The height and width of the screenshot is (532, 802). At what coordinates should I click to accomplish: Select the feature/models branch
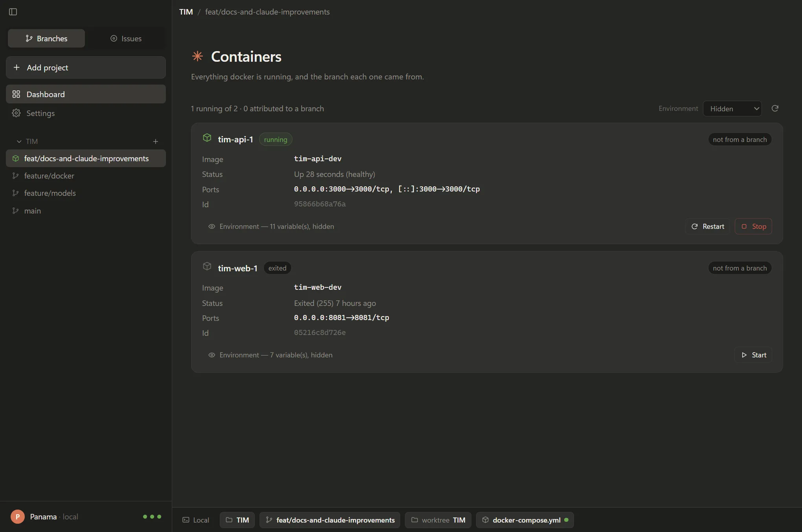86,193
